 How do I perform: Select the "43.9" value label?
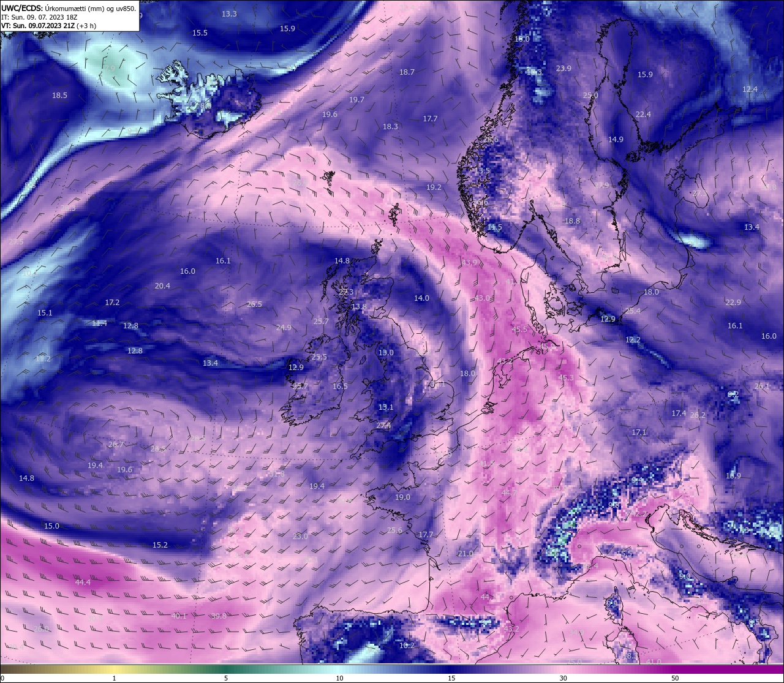tap(469, 262)
